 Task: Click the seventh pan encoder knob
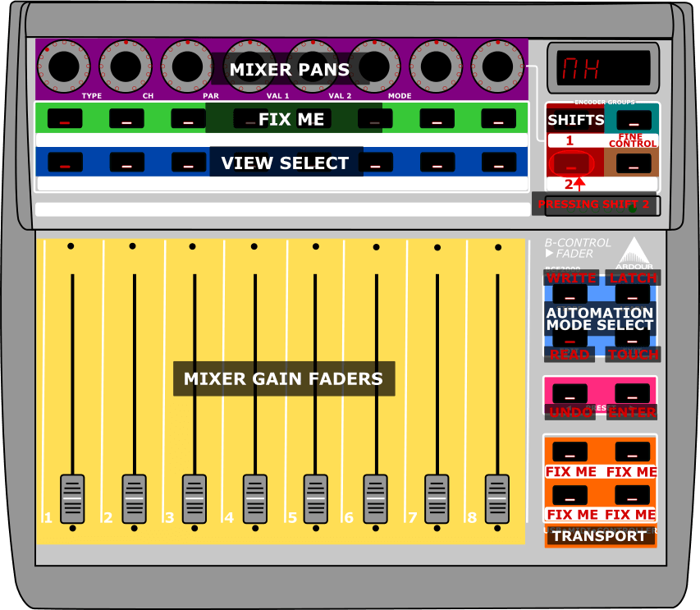point(436,67)
